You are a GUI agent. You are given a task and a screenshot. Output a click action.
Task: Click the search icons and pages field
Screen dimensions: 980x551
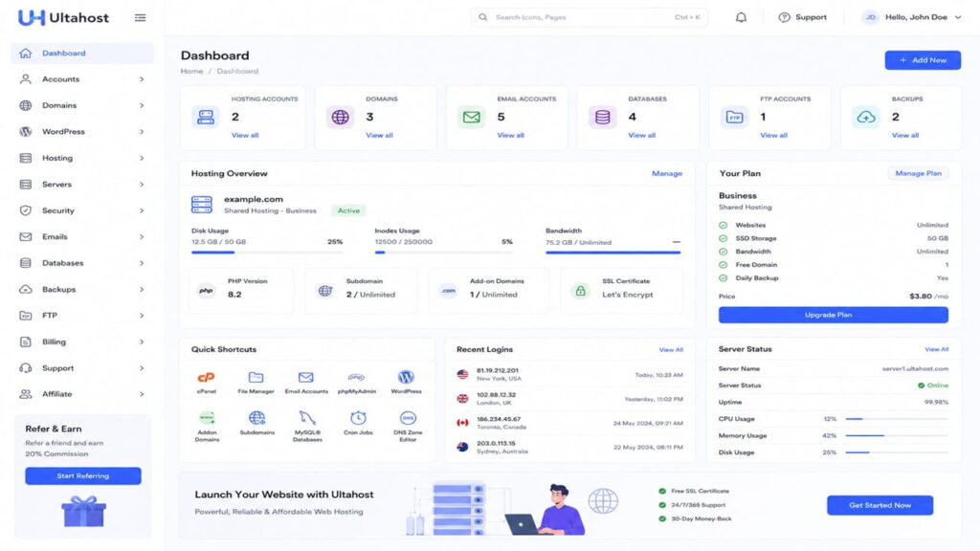(590, 17)
